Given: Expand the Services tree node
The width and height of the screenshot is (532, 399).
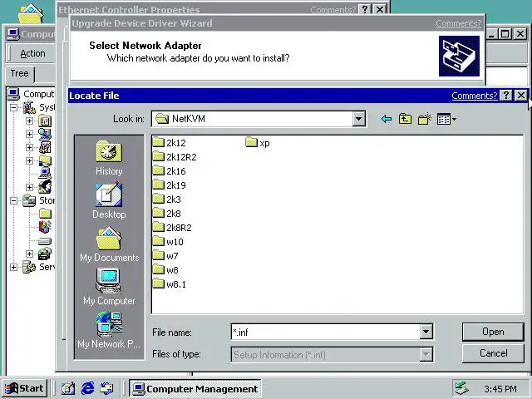Looking at the screenshot, I should coord(13,267).
